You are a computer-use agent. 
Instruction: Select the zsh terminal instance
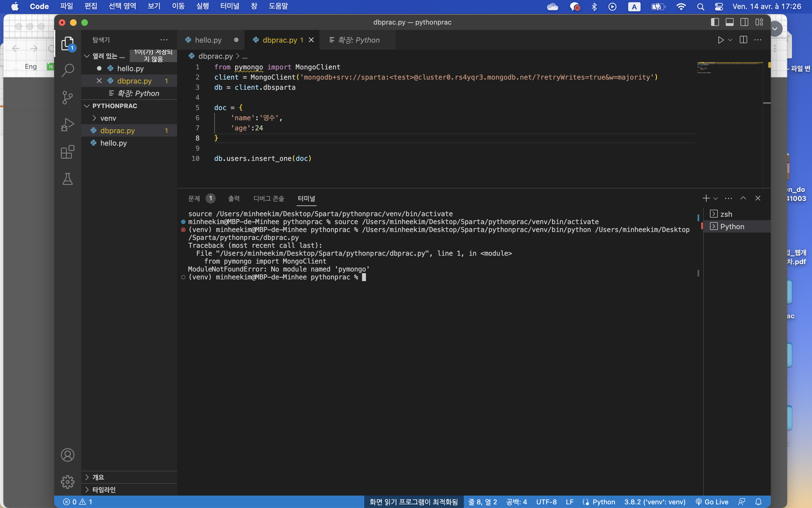tap(737, 214)
